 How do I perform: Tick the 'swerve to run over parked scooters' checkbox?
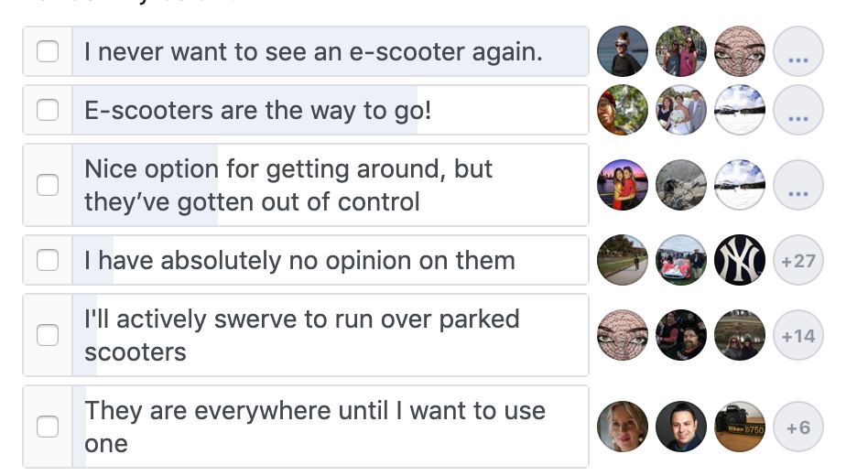coord(48,335)
